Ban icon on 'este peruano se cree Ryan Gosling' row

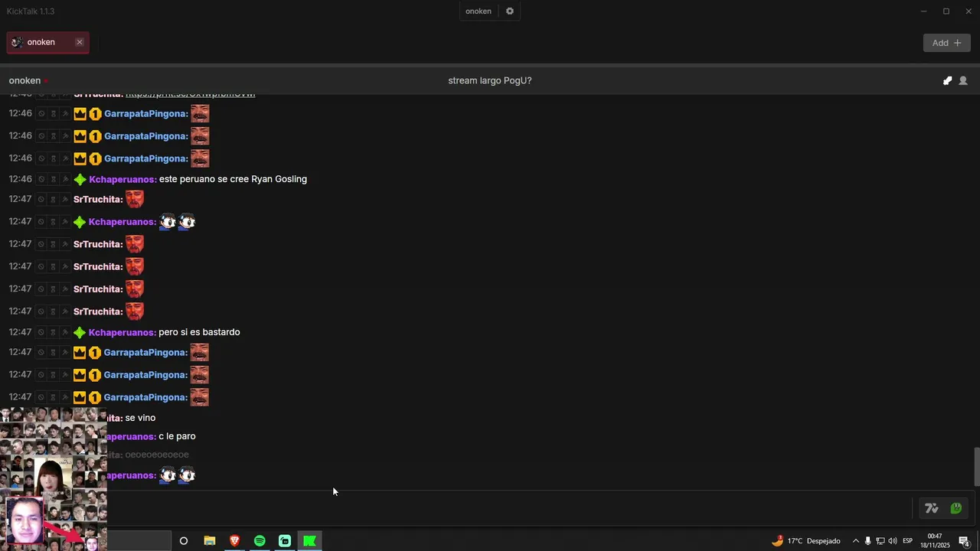pos(41,179)
